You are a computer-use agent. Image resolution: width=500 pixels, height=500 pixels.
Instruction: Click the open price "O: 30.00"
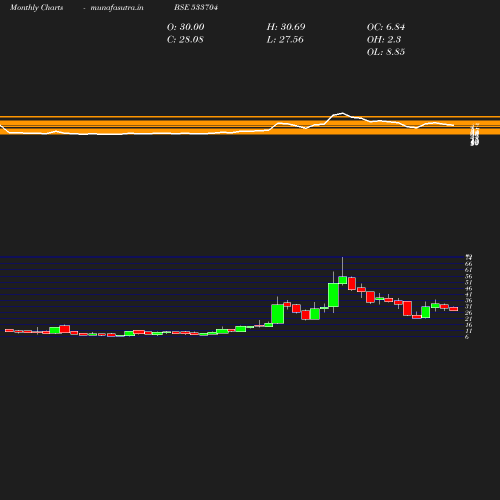coord(186,27)
